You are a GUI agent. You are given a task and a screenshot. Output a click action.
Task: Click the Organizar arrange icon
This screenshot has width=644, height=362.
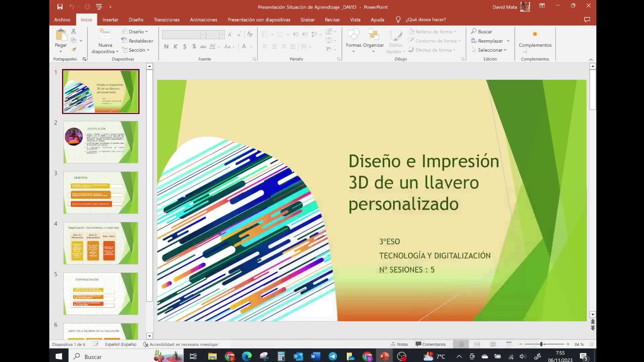point(373,35)
